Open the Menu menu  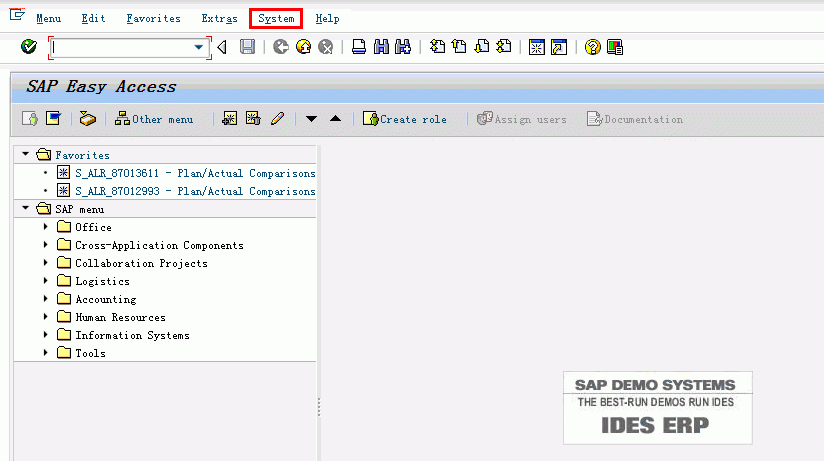(x=48, y=18)
